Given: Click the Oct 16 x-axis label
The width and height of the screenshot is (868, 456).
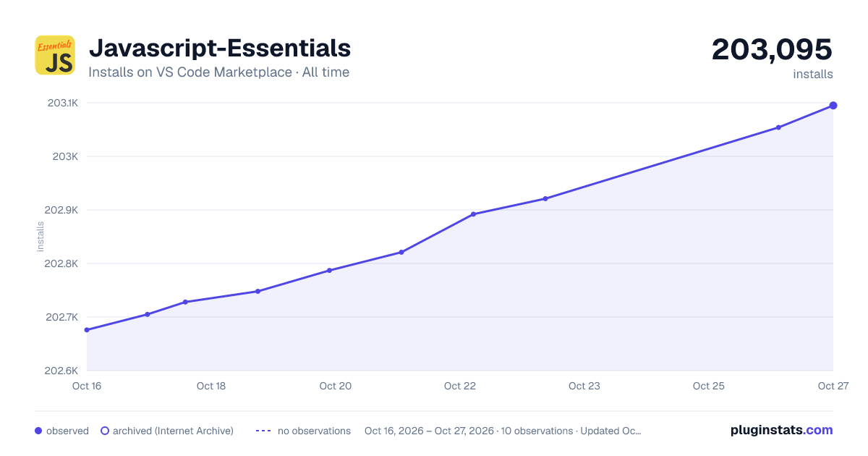Looking at the screenshot, I should pos(87,386).
